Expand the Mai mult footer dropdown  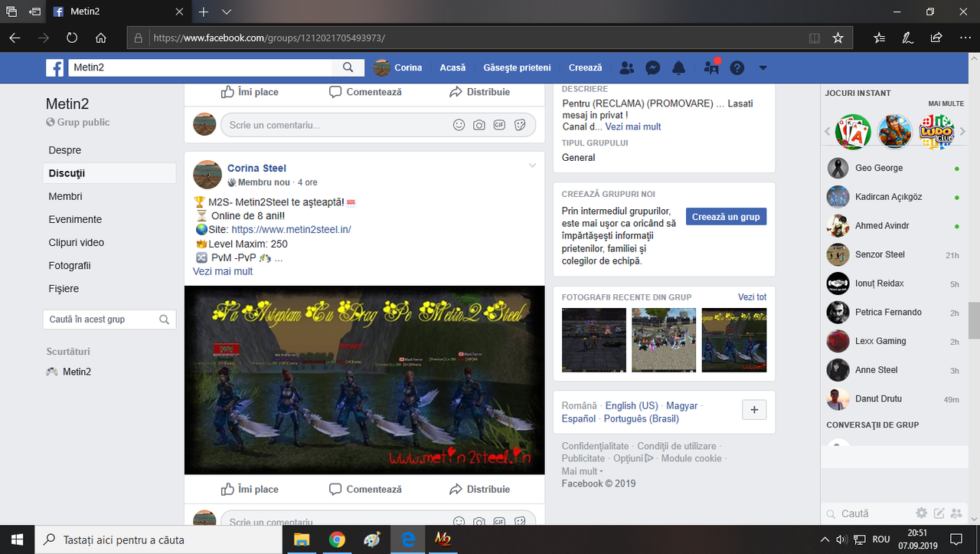click(583, 471)
